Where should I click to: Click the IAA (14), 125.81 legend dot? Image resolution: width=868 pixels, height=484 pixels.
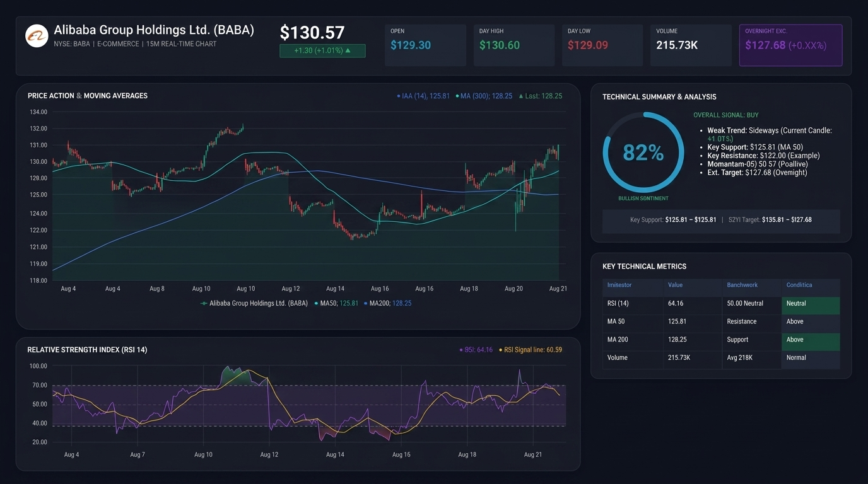(x=399, y=96)
